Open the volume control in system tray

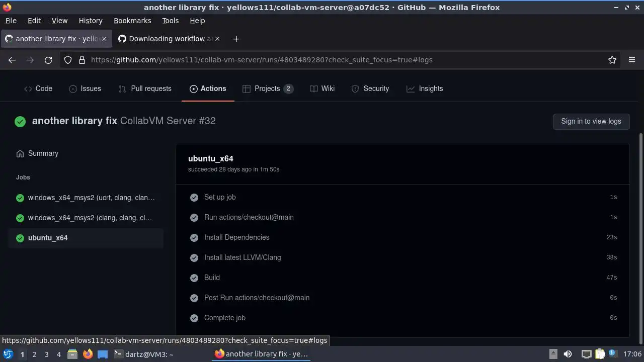(x=568, y=354)
